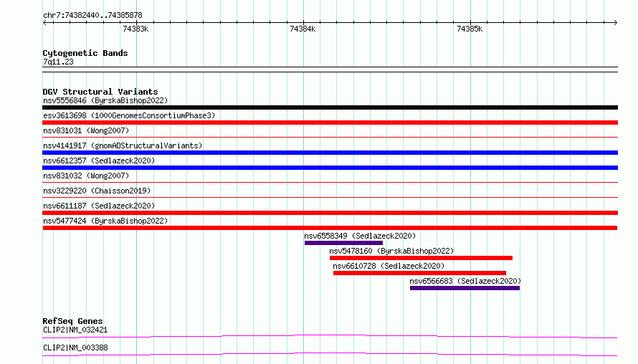Click the black nsv5556846 variant bar
Screen dimensions: 638x364
(330, 107)
